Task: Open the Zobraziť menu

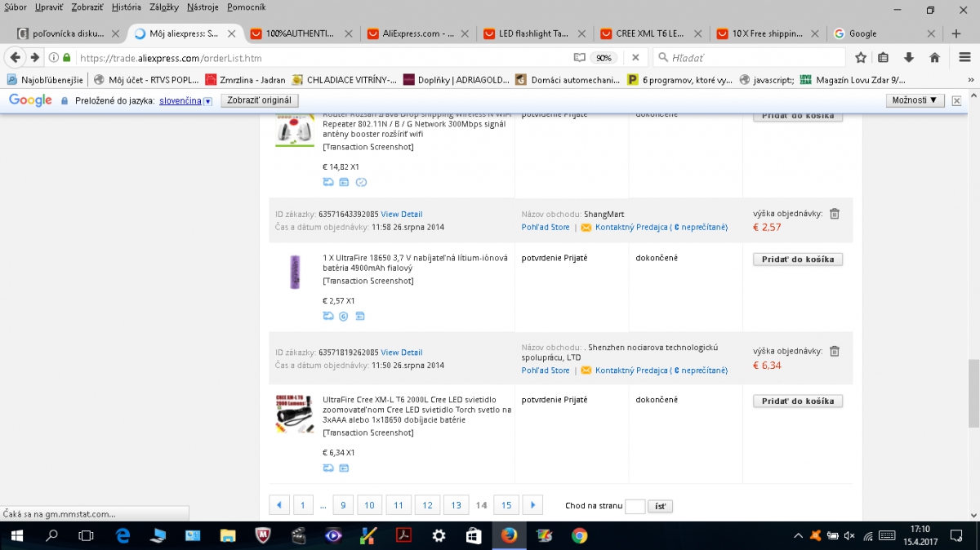Action: tap(86, 7)
